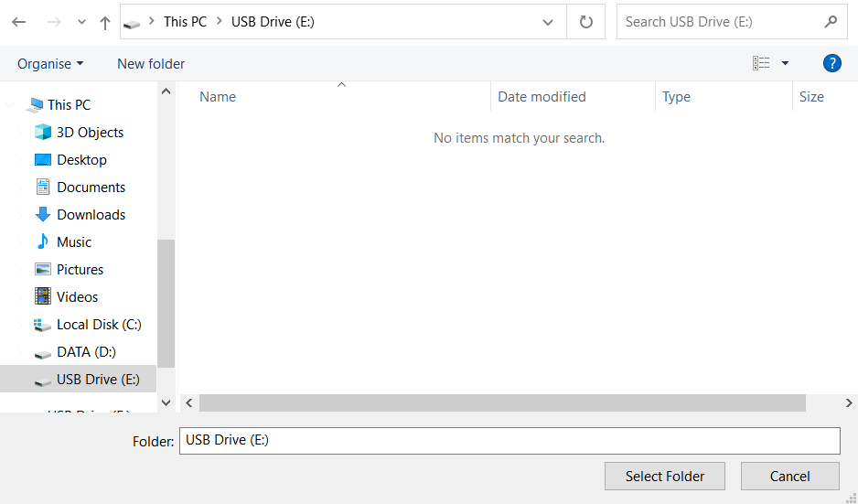Screen dimensions: 858x504
Task: Sort by the Date modified column
Action: point(542,97)
